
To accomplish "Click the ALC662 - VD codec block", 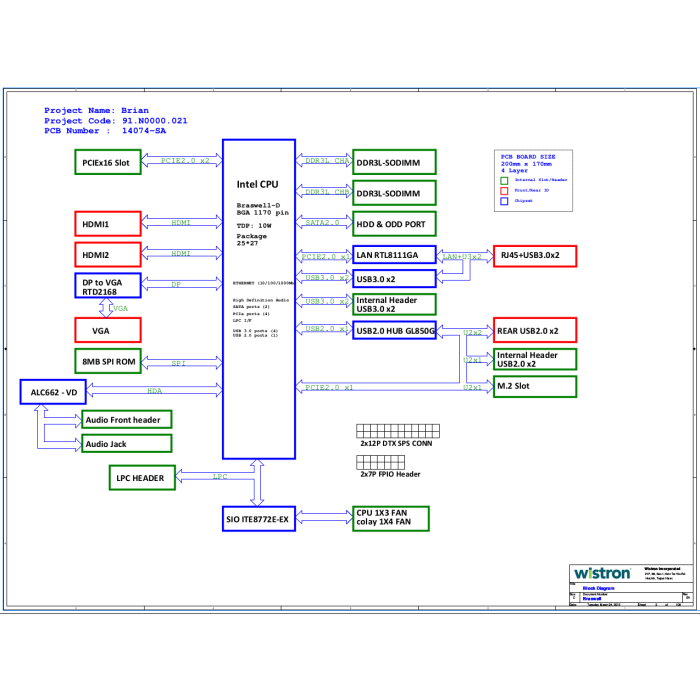I will 53,392.
